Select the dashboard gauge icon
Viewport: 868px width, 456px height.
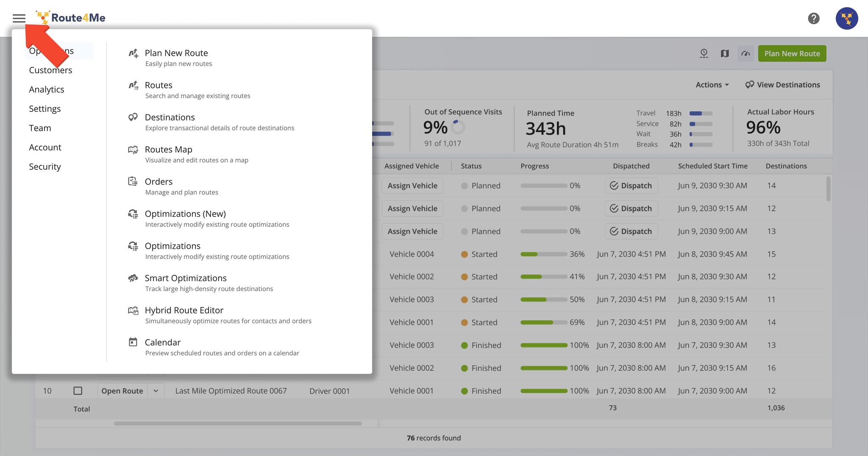746,54
